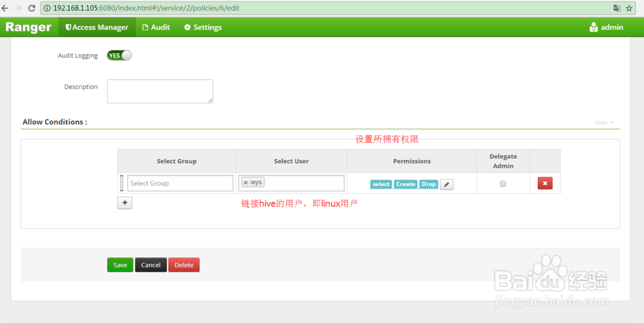Click the site info icon in address bar
Screen dimensions: 644x323
(47, 8)
